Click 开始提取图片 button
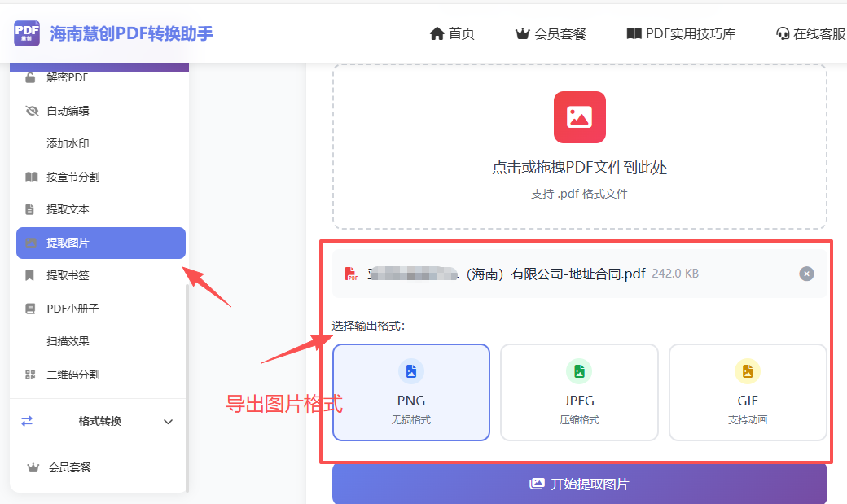Viewport: 847px width, 504px height. [x=580, y=484]
